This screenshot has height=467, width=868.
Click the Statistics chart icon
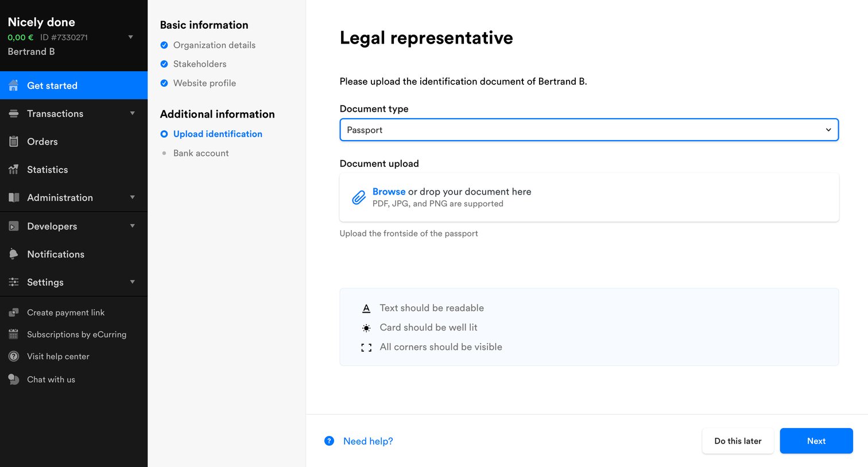14,169
